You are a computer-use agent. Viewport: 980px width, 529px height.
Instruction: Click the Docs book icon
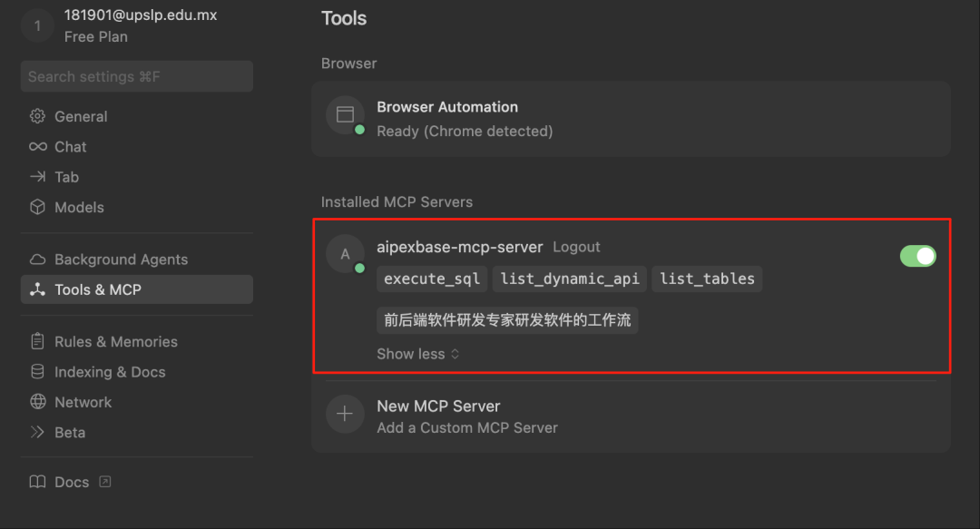(37, 482)
